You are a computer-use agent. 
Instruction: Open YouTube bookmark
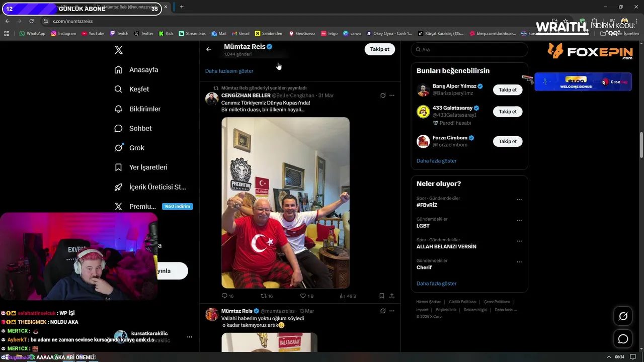(x=93, y=34)
